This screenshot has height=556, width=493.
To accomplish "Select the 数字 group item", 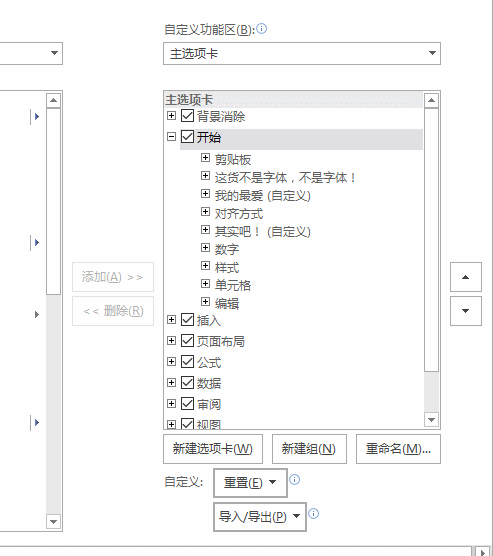I will [x=227, y=250].
